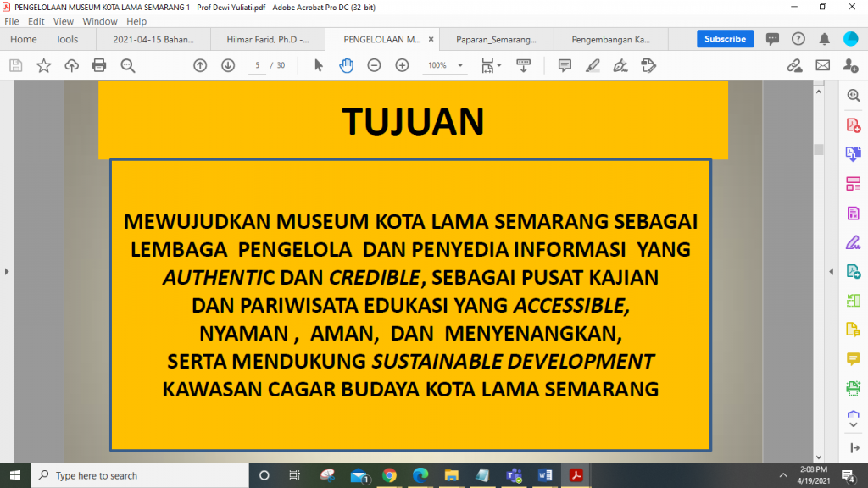Collapse the right tools pane
Screen dimensions: 868x488
[832, 271]
